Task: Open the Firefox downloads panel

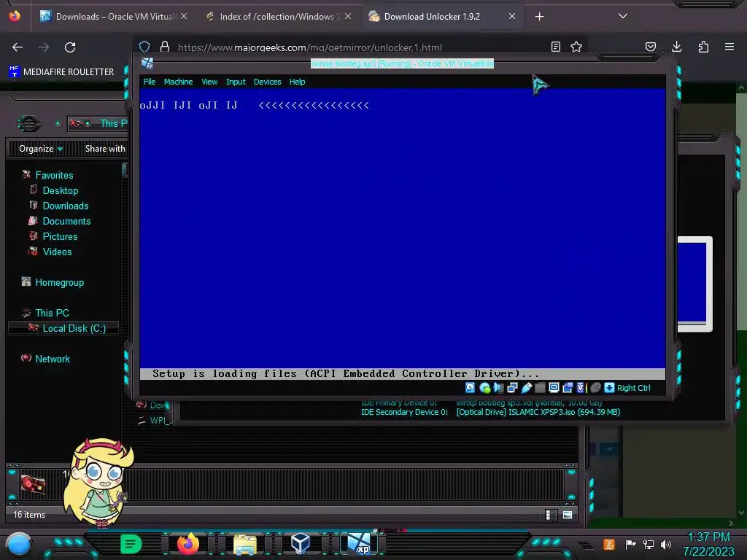Action: click(x=676, y=47)
